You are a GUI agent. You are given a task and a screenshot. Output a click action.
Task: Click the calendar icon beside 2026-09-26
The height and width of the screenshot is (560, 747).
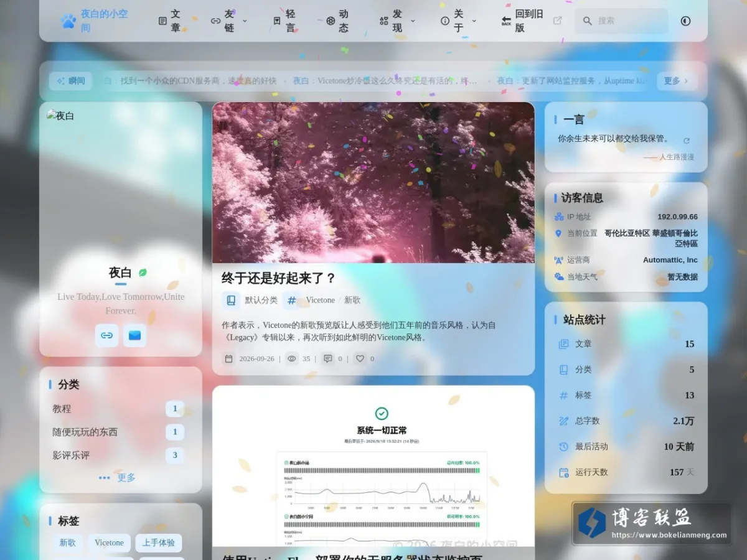click(x=228, y=358)
